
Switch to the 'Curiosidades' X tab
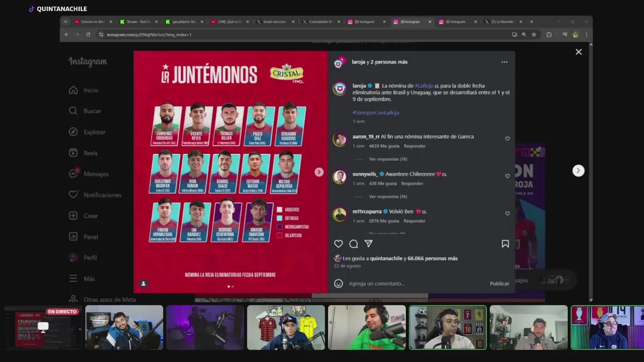320,22
